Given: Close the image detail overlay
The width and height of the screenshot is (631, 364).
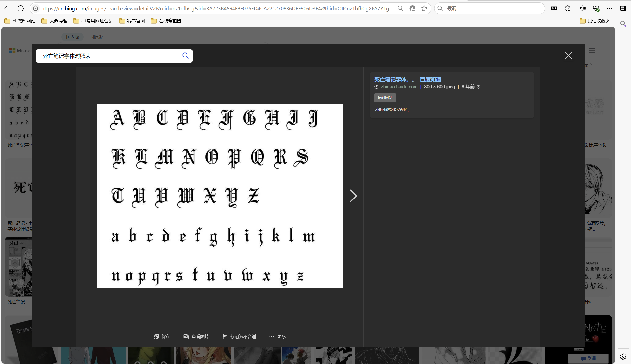Looking at the screenshot, I should (568, 55).
